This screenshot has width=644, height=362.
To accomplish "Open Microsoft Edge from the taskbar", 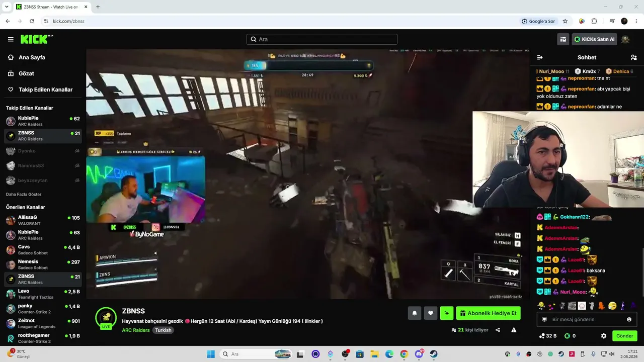I will pos(389,354).
